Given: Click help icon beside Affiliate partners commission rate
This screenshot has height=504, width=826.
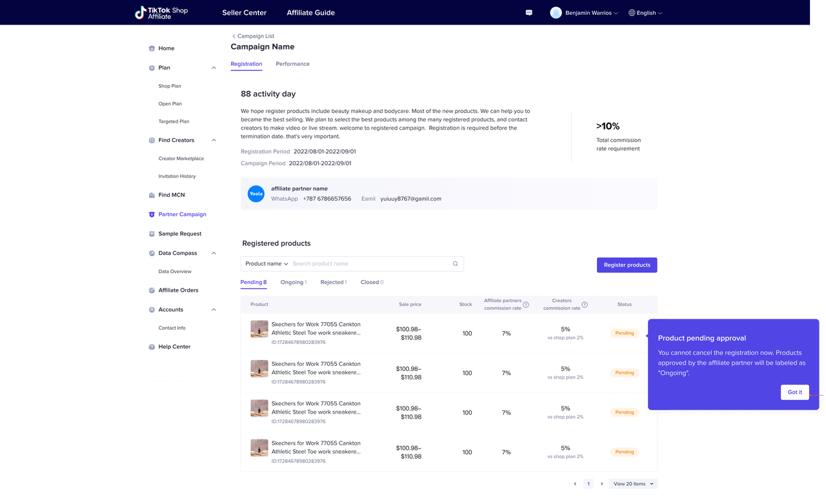Looking at the screenshot, I should click(526, 305).
